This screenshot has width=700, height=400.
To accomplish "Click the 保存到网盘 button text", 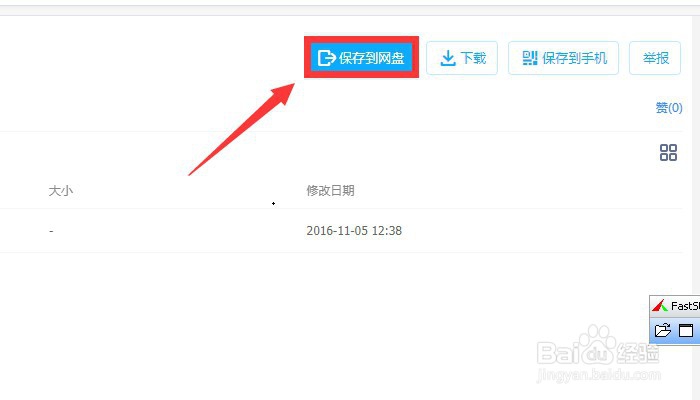I will pyautogui.click(x=371, y=58).
